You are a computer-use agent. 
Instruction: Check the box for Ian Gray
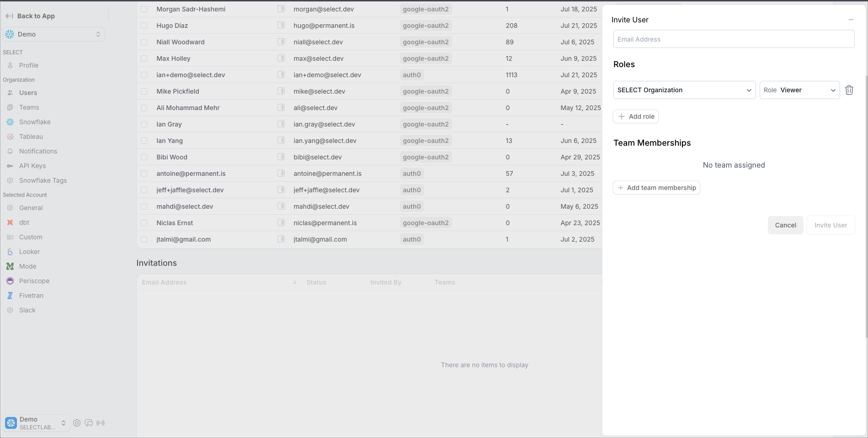(x=144, y=124)
